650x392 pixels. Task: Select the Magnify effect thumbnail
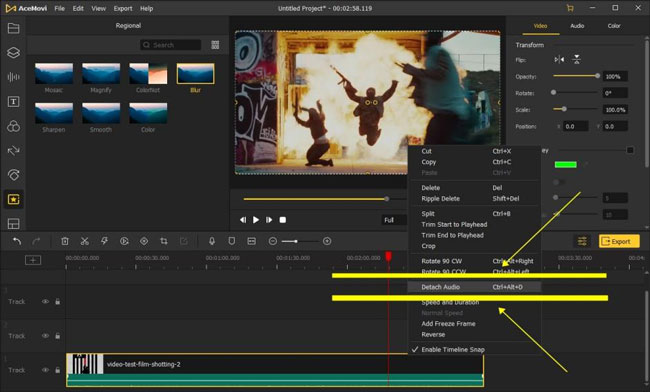[101, 74]
